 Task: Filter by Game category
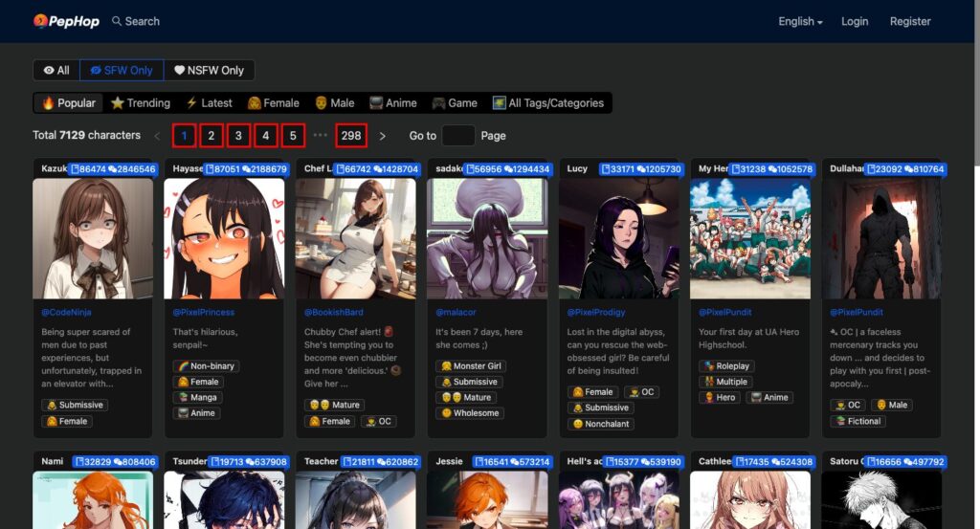coord(455,103)
